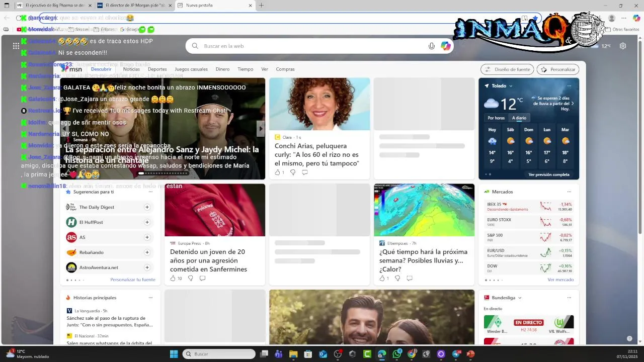Screen dimensions: 644x362
Task: Open the Ver mercado link
Action: pyautogui.click(x=560, y=280)
